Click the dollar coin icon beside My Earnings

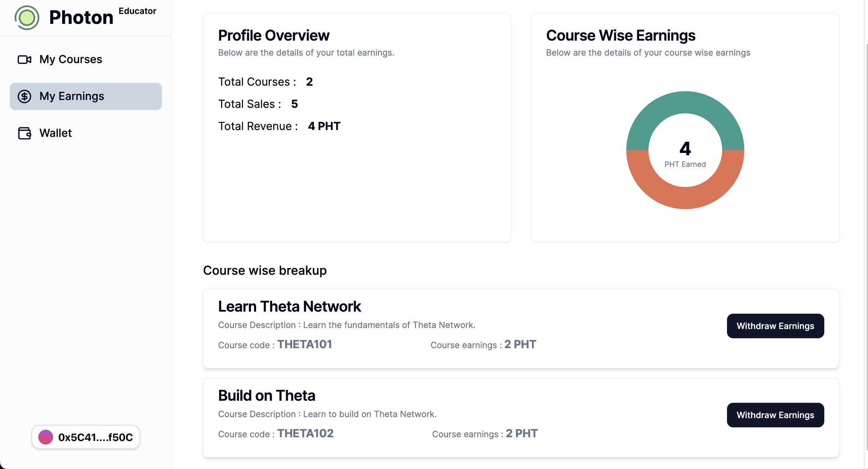(x=24, y=96)
